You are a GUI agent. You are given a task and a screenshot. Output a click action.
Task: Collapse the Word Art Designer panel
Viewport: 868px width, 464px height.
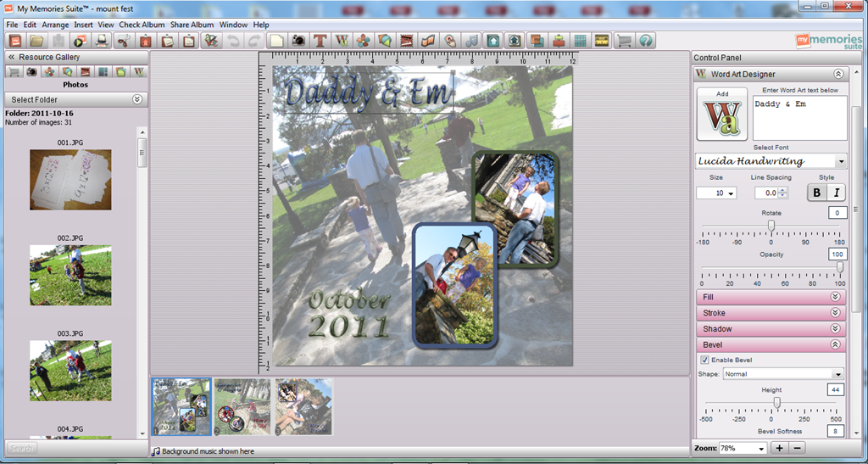click(838, 74)
